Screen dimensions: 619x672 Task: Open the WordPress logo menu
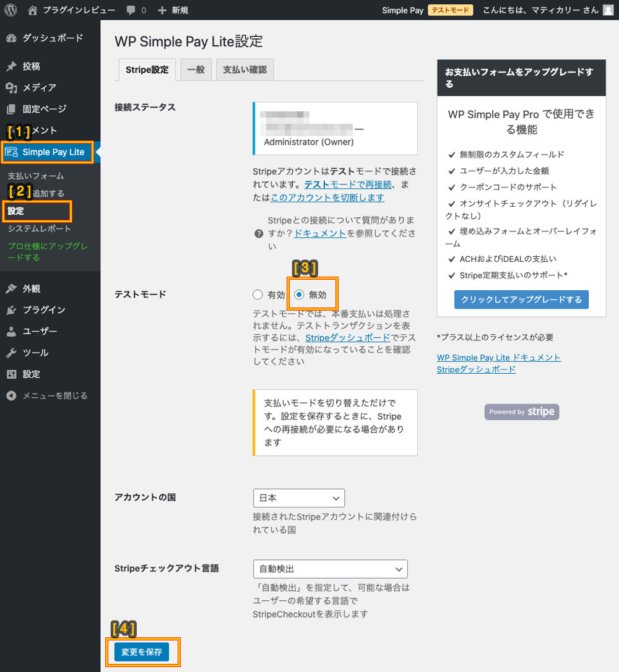[x=11, y=10]
